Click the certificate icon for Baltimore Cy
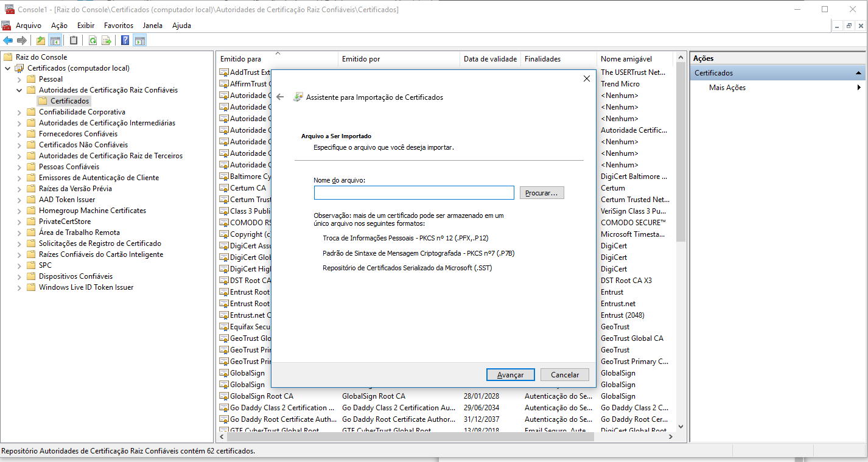Image resolution: width=868 pixels, height=462 pixels. 224,177
